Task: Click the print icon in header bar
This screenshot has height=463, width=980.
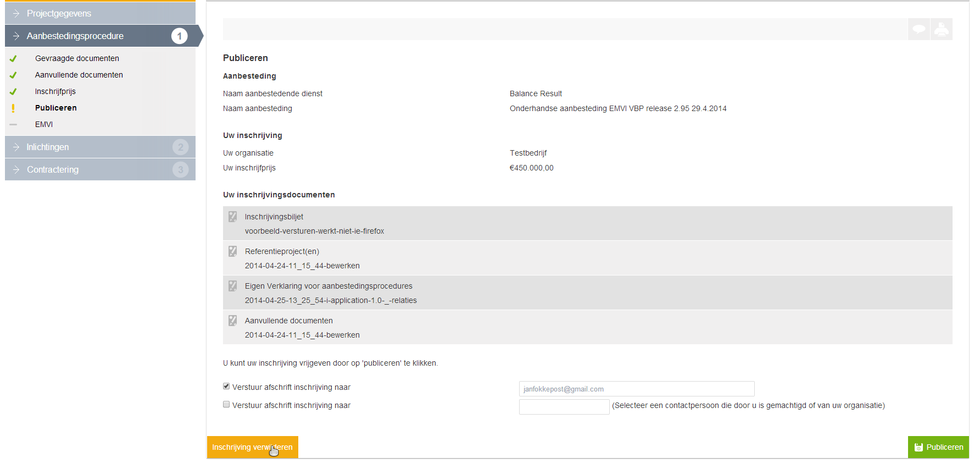Action: pos(942,29)
